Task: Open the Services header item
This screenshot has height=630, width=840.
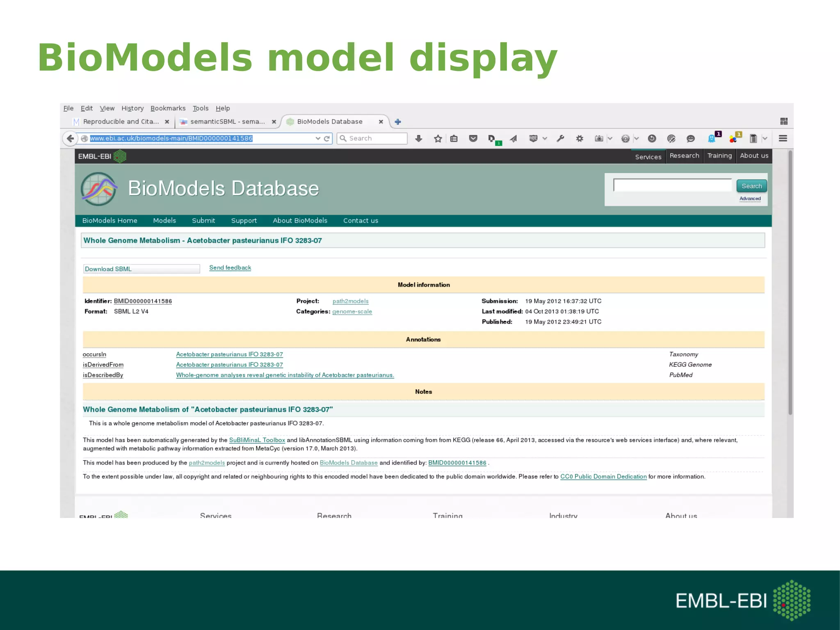Action: point(648,157)
